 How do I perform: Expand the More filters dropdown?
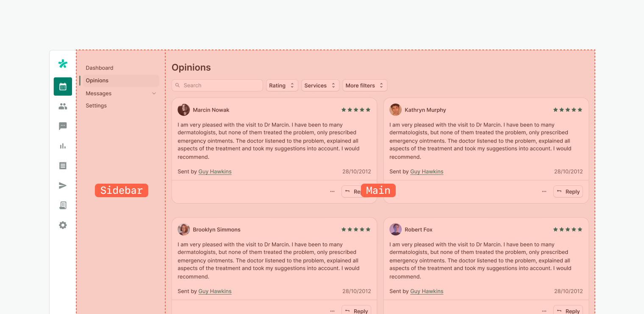(x=364, y=85)
